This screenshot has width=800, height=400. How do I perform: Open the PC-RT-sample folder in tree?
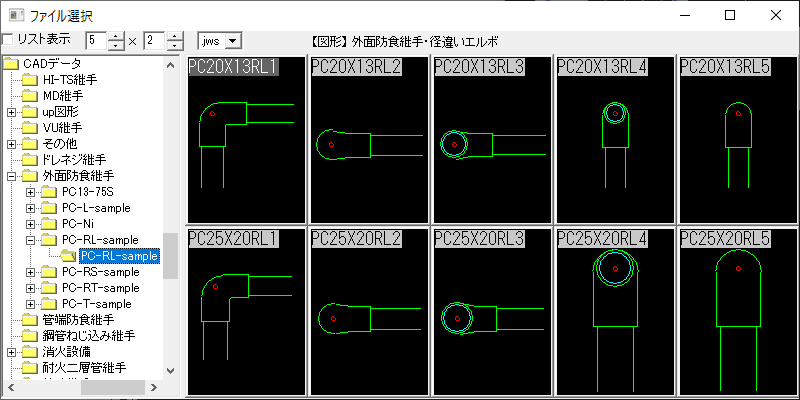pos(100,288)
